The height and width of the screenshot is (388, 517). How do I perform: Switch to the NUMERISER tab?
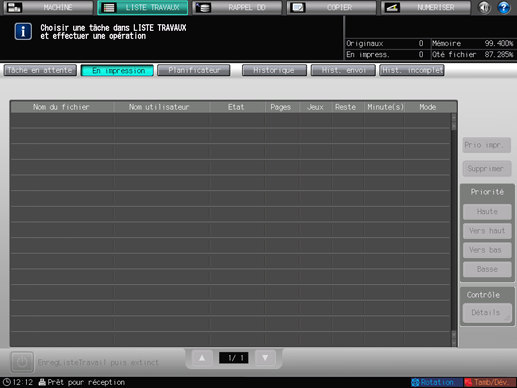pyautogui.click(x=426, y=7)
